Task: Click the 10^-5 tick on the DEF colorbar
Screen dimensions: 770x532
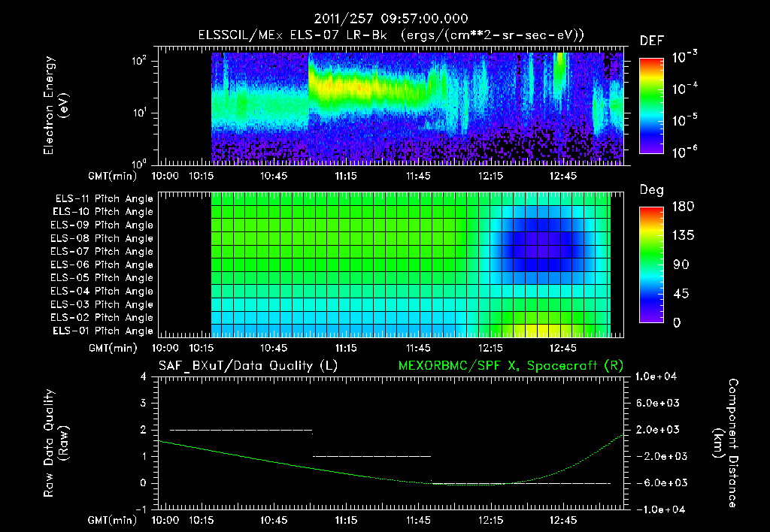Action: 684,119
